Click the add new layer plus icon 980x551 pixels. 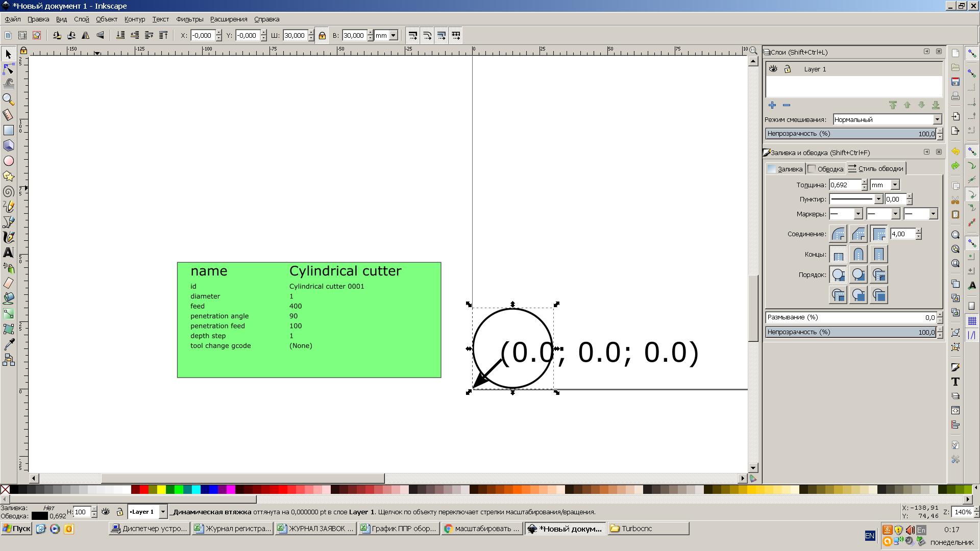[772, 105]
